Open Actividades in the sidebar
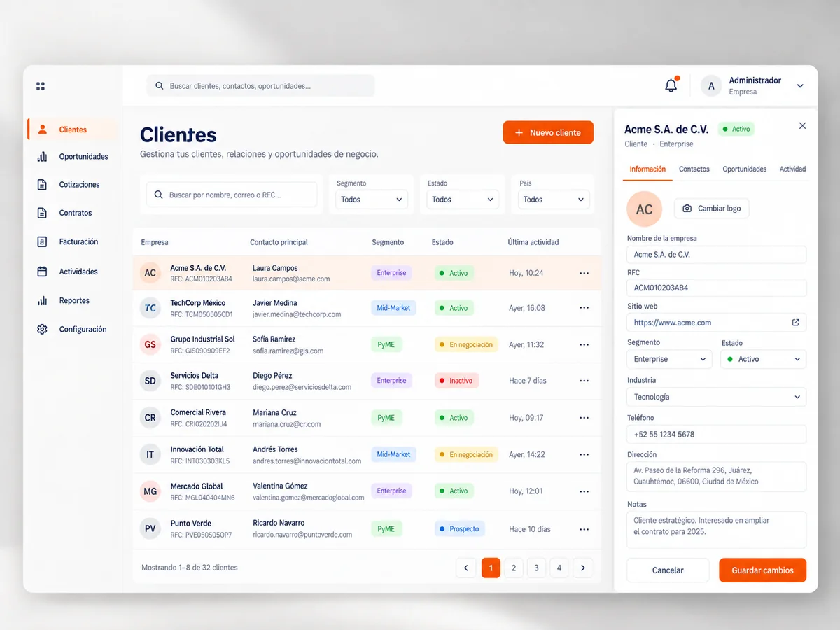Screen dimensions: 840x630 pos(73,272)
